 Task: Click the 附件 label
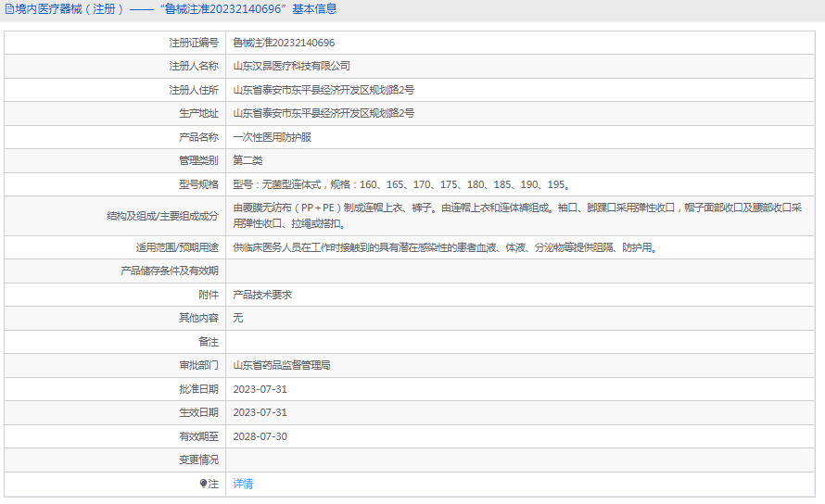coord(209,296)
